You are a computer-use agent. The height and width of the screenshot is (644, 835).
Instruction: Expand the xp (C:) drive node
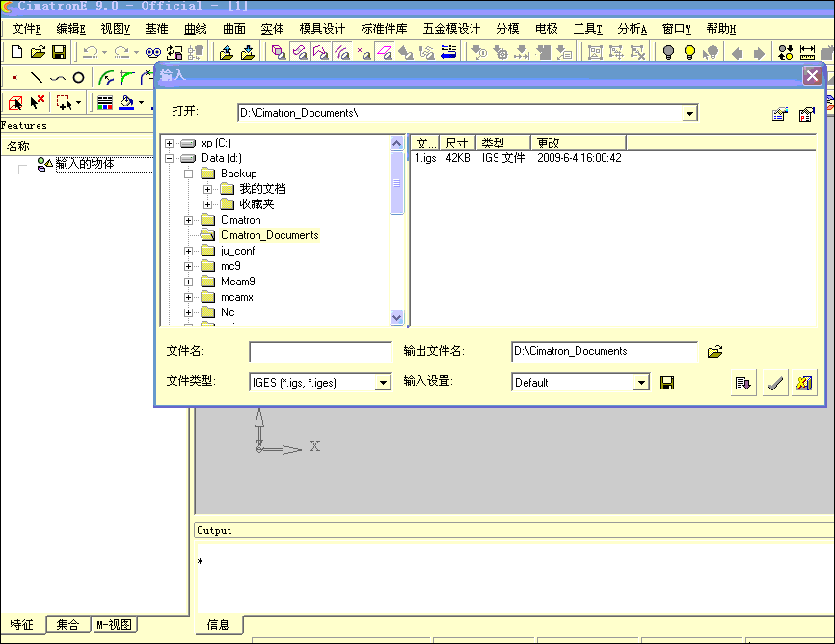click(x=170, y=143)
